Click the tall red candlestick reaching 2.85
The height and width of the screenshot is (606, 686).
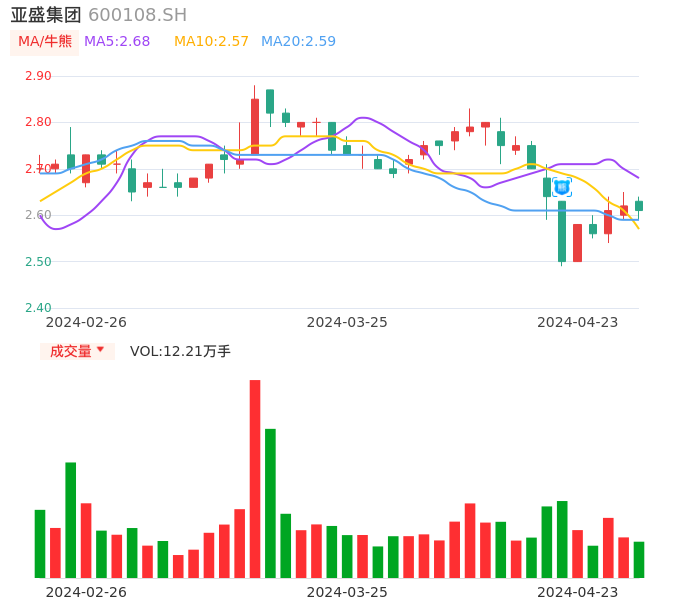click(x=255, y=126)
